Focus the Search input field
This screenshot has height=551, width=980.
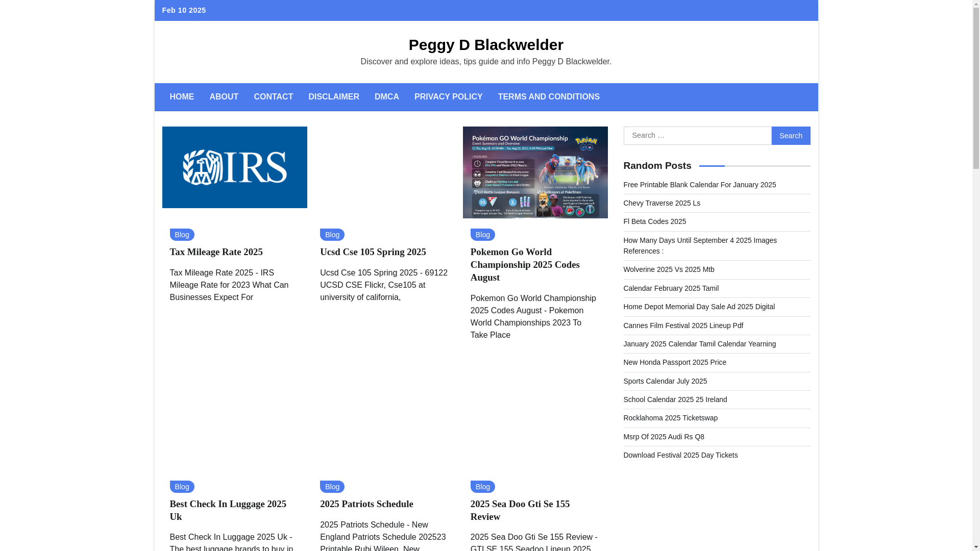click(x=697, y=136)
